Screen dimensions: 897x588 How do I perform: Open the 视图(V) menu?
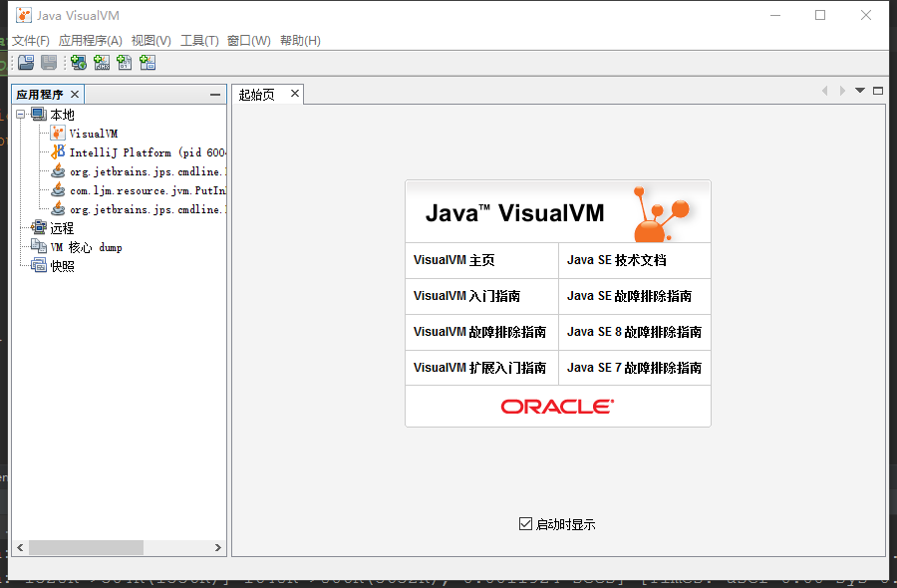[151, 41]
